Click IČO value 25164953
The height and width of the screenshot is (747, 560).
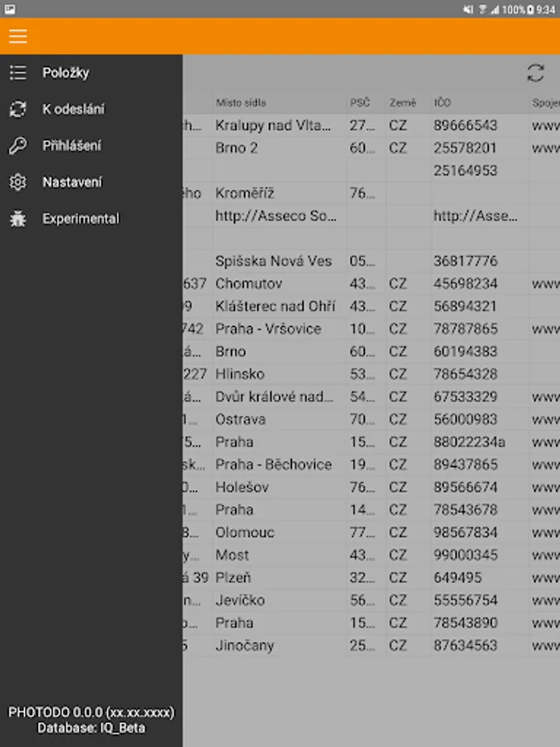(465, 170)
